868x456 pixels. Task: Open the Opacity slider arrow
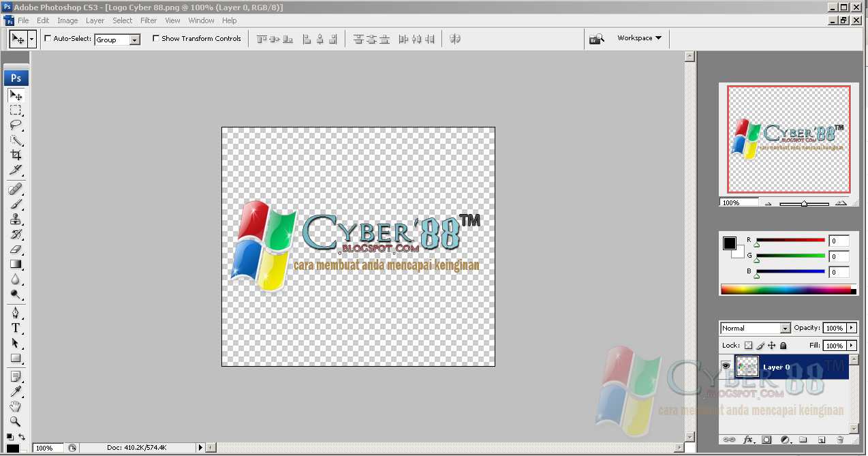(x=852, y=328)
